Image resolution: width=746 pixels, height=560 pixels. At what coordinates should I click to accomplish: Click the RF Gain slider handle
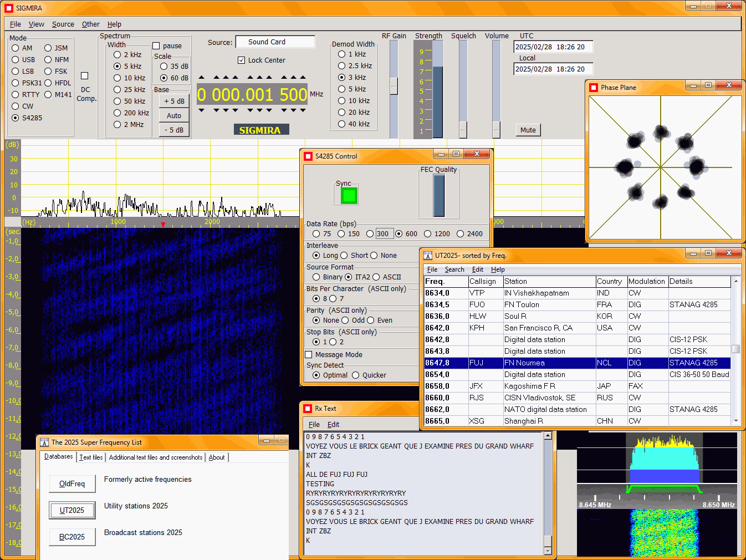(394, 85)
